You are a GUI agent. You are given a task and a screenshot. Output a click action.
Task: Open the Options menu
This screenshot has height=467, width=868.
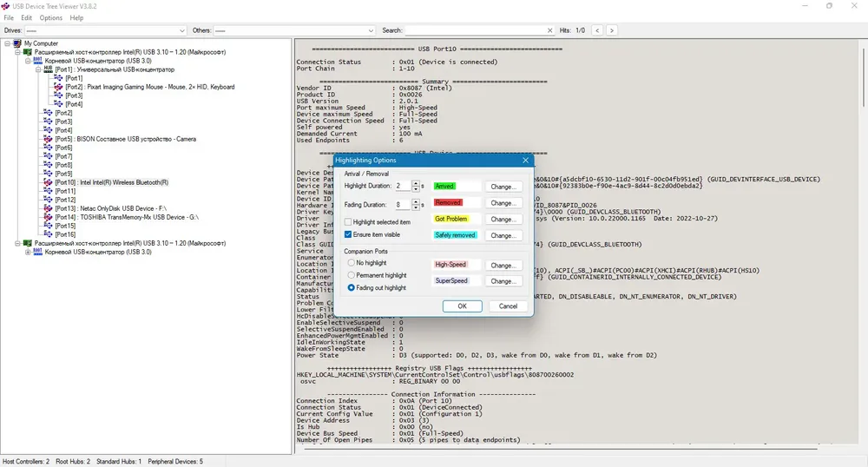51,17
